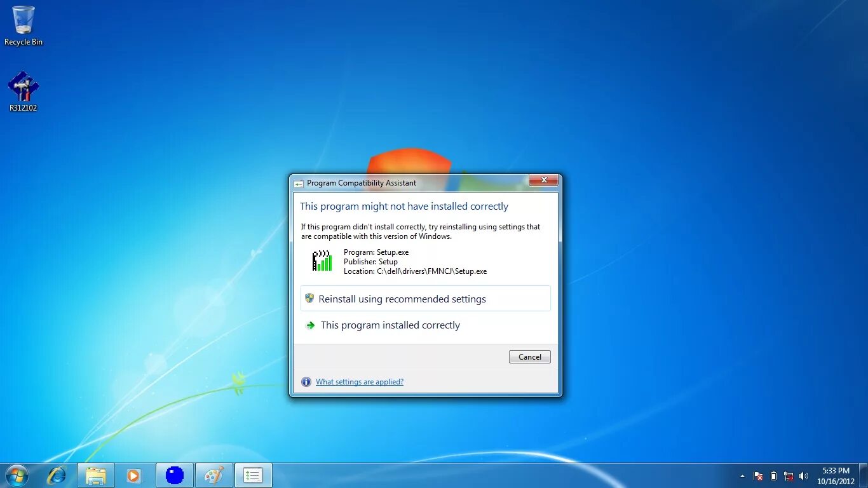Screen dimensions: 868x488
Task: Click Program Compatibility Assistant title icon
Action: [x=299, y=184]
